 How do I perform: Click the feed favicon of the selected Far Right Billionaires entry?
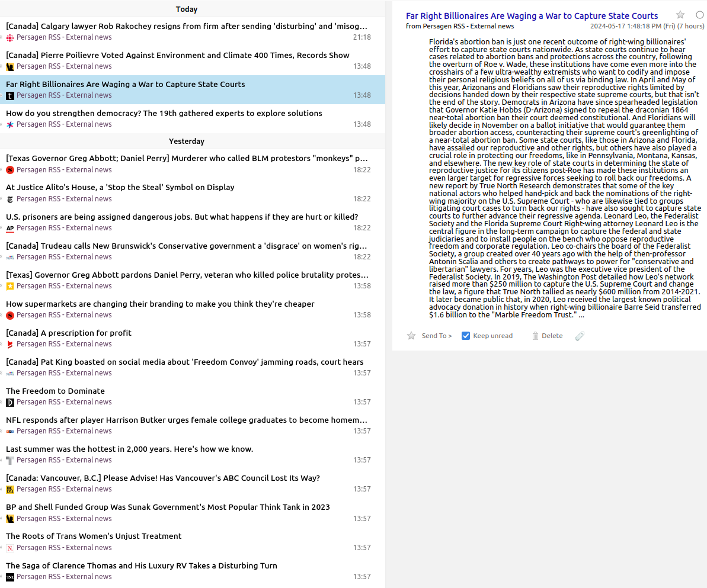(10, 95)
